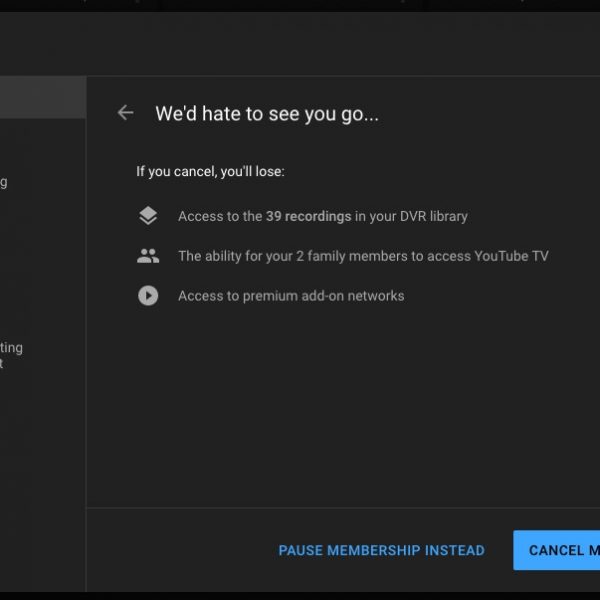Click the premium add-on play circle icon
The height and width of the screenshot is (600, 600).
coord(148,296)
